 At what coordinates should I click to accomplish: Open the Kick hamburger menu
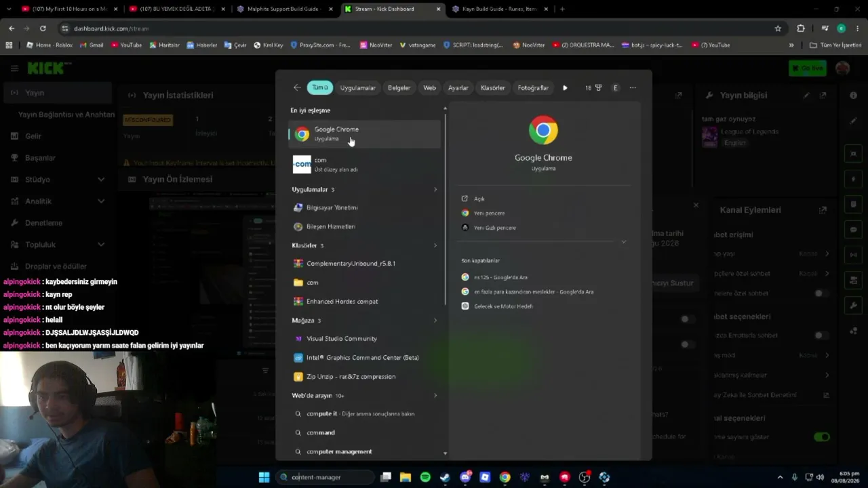14,68
